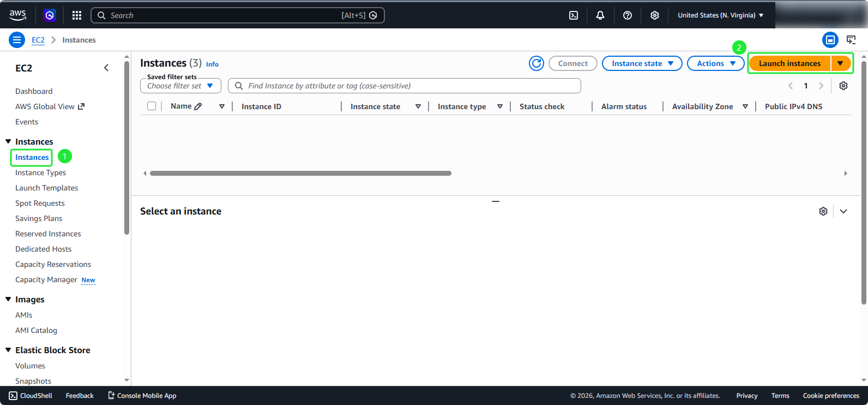Open the Instance state dropdown

[x=642, y=63]
